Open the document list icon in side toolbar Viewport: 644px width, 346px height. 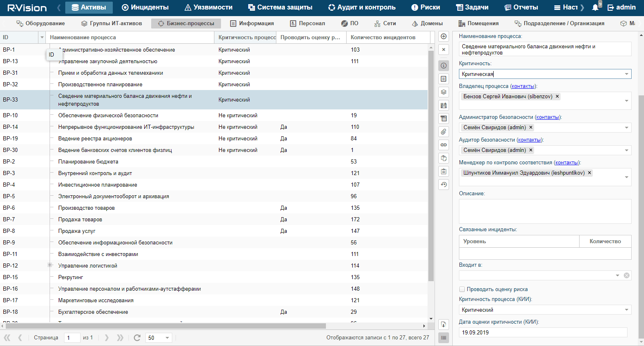(444, 79)
